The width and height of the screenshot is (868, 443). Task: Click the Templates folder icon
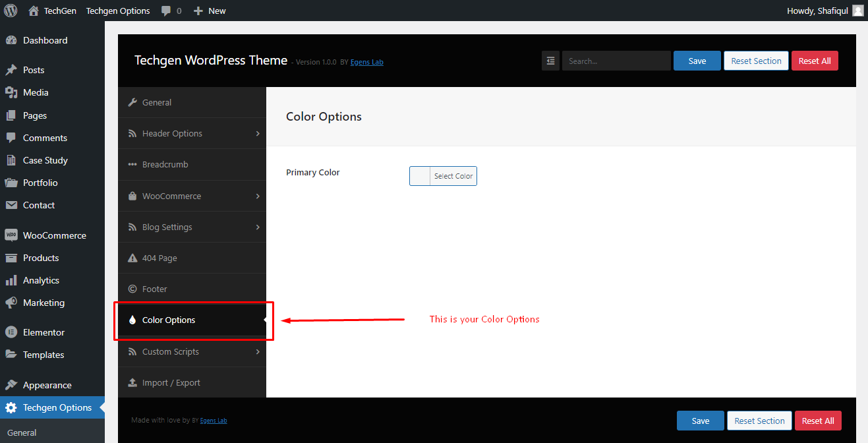(x=11, y=355)
